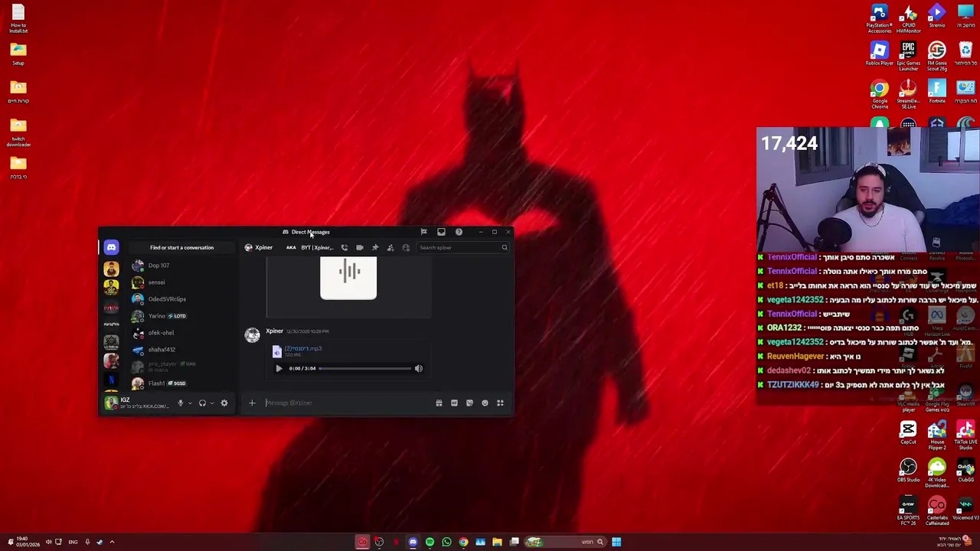
Task: Open Discord home direct messages icon
Action: point(111,247)
